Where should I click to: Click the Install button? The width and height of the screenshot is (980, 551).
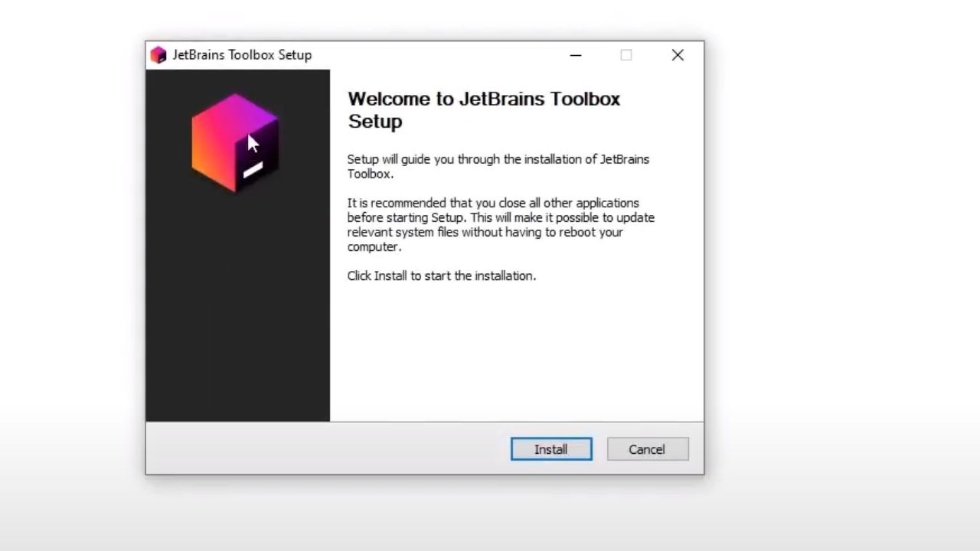[551, 449]
